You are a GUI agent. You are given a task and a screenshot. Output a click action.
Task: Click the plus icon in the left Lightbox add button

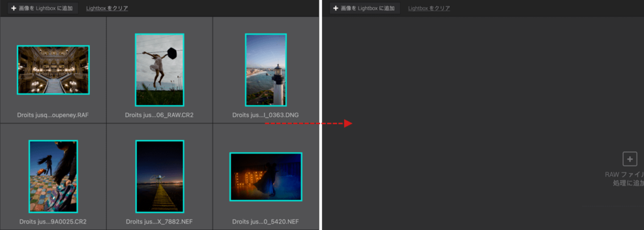(14, 8)
